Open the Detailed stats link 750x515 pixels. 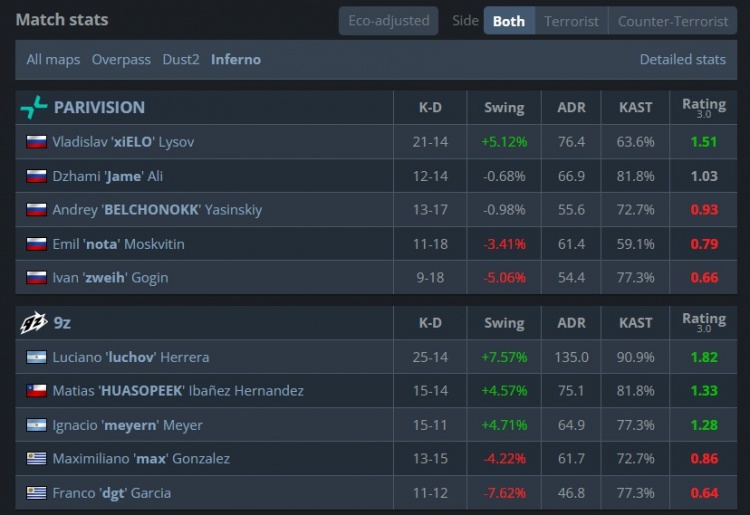[683, 59]
